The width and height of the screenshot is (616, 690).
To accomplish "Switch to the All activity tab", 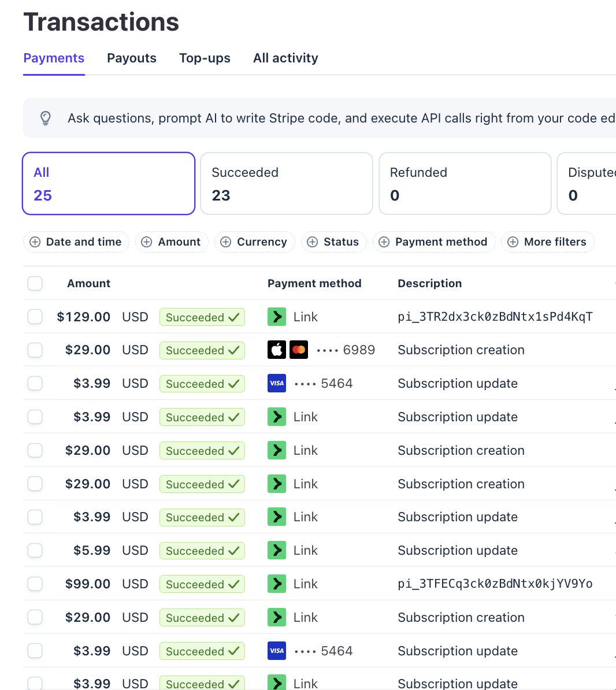I will pyautogui.click(x=285, y=58).
